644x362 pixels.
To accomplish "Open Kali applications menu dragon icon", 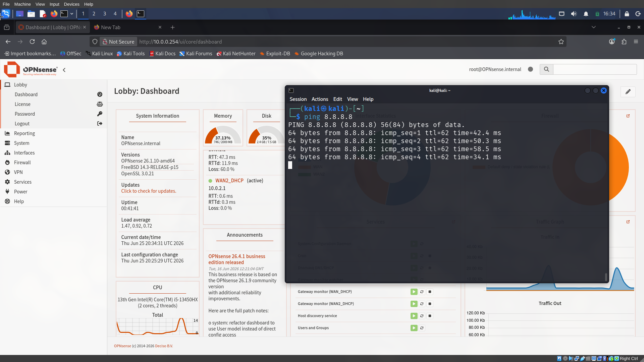I will click(x=6, y=14).
